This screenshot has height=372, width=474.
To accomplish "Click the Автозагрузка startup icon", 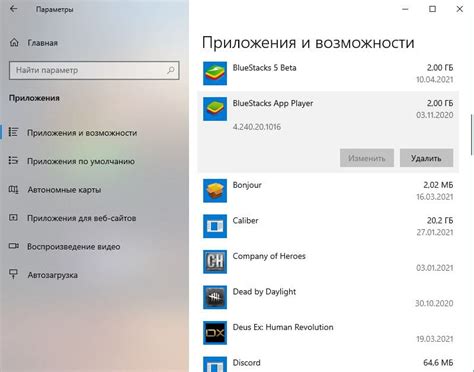I will [x=13, y=274].
